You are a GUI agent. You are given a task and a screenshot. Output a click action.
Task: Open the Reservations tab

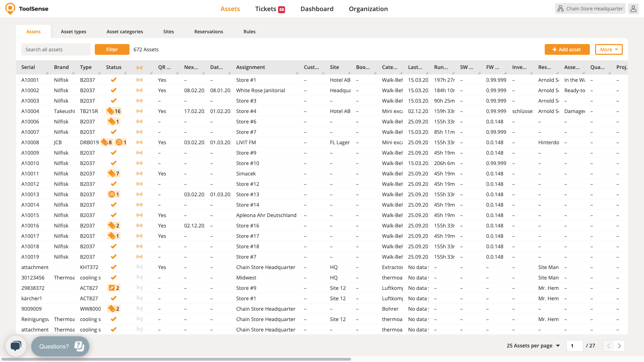point(209,32)
